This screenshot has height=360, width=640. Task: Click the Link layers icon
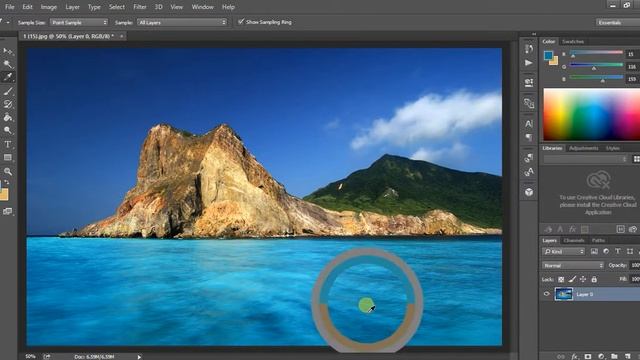click(561, 356)
